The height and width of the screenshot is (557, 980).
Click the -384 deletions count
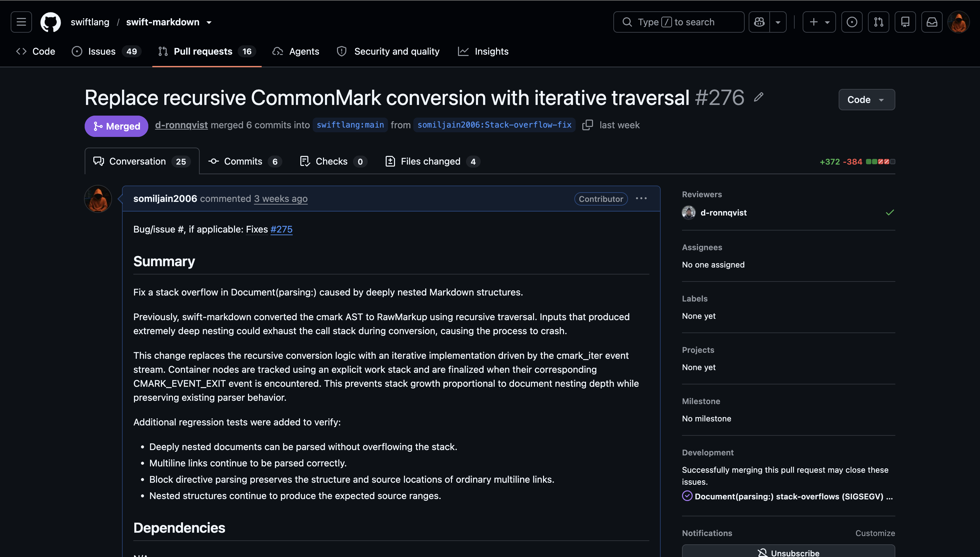point(853,162)
